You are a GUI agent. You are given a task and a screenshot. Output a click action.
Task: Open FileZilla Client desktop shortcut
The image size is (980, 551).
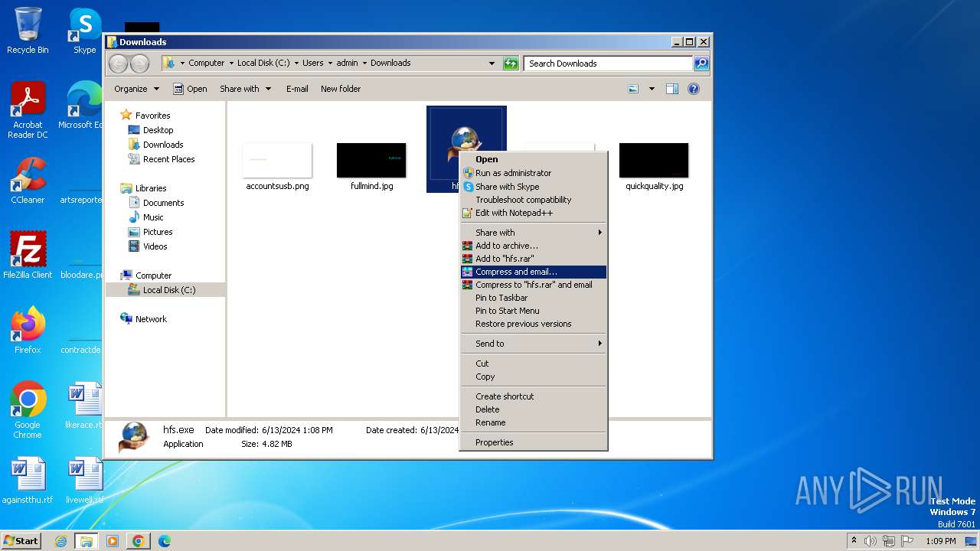tap(28, 255)
